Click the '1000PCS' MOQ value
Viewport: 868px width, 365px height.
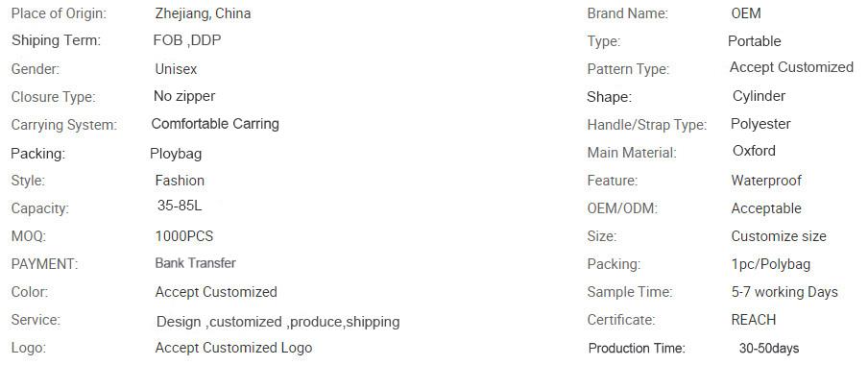(x=183, y=236)
